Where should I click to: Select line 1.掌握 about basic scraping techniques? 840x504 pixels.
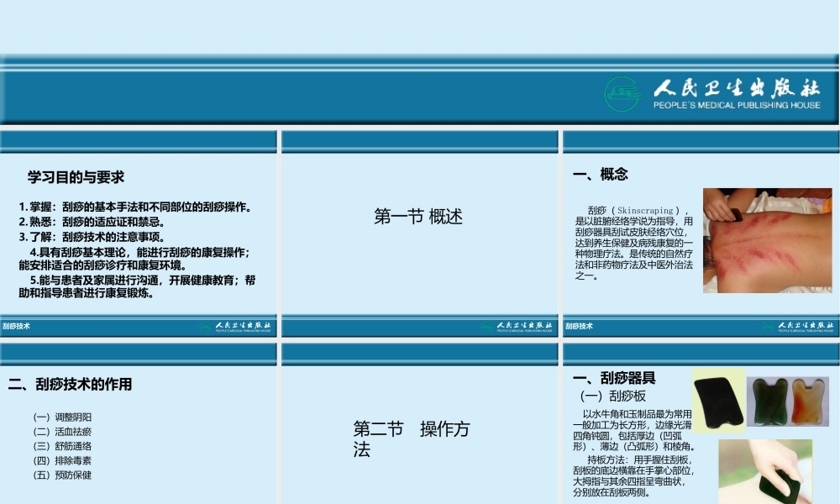tap(135, 207)
